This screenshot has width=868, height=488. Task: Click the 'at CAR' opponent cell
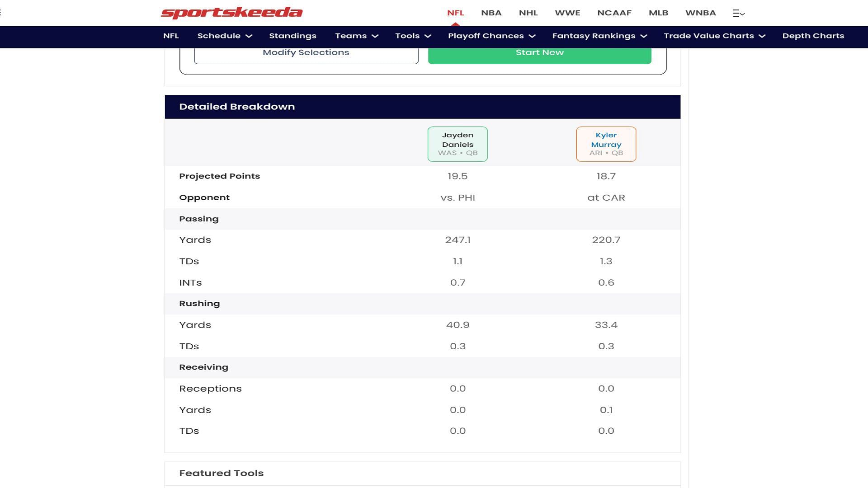(606, 197)
